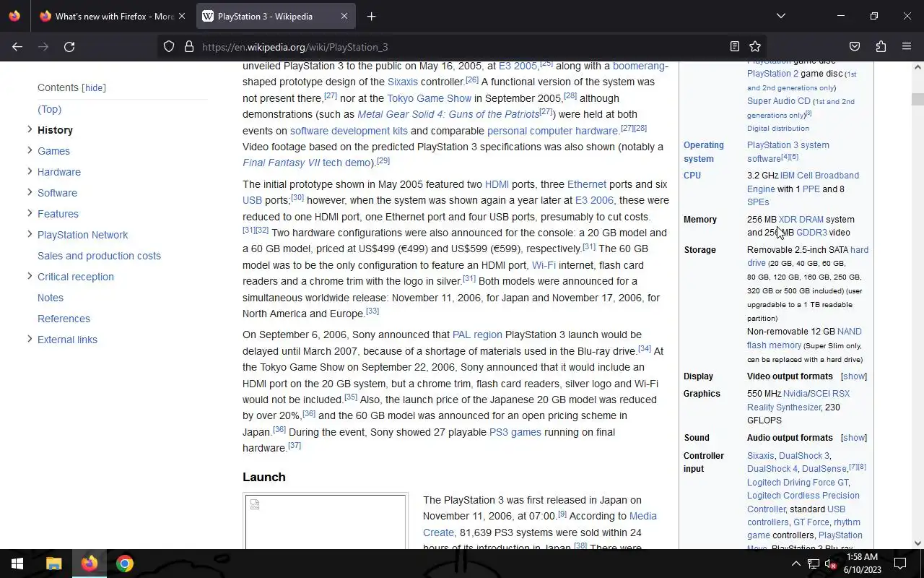The width and height of the screenshot is (924, 578).
Task: Hide the Contents sidebar
Action: 94,87
